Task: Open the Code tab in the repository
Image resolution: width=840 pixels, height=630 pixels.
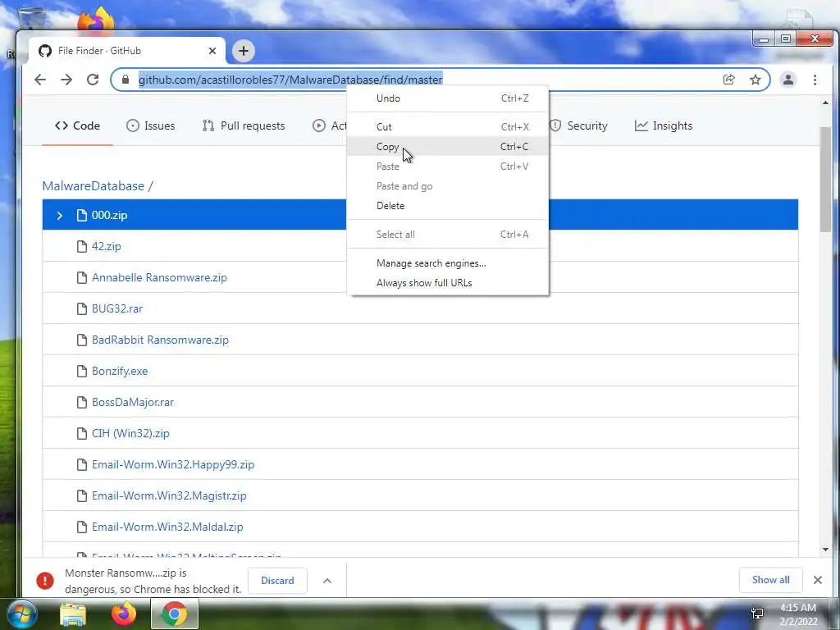Action: coord(77,126)
